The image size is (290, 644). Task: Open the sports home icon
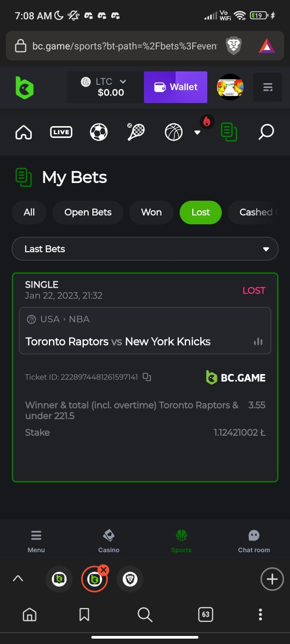[x=24, y=131]
